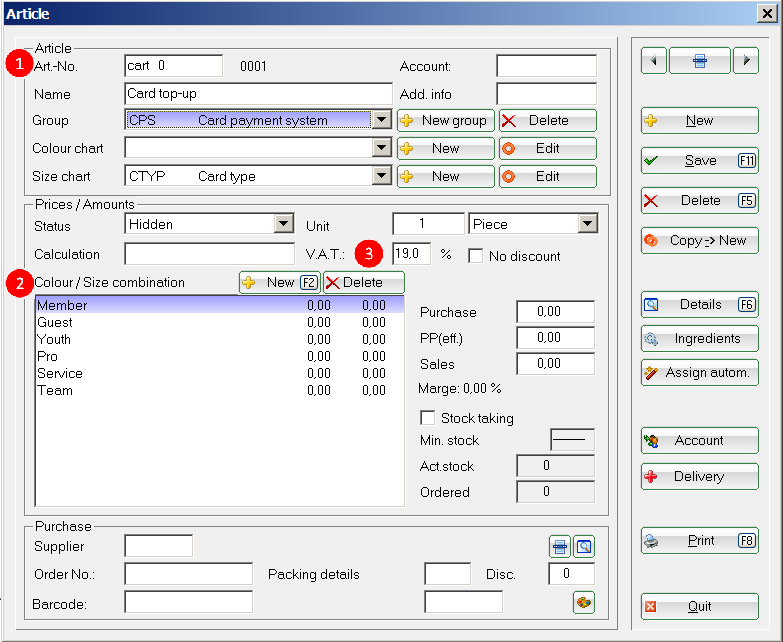Click the New group button

click(445, 120)
